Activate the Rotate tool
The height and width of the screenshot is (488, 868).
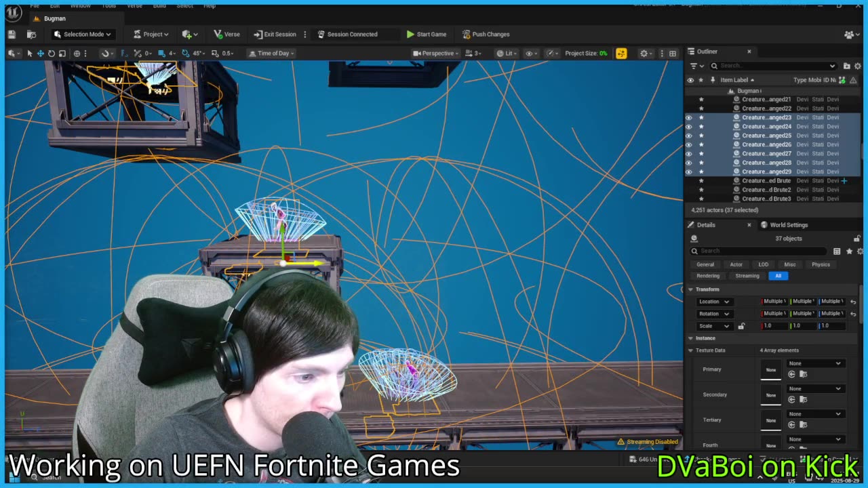pos(51,53)
